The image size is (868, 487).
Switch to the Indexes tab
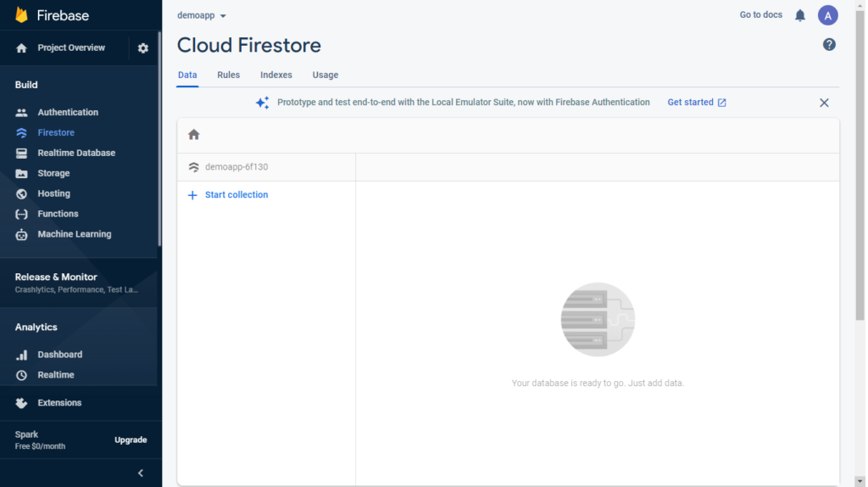pyautogui.click(x=276, y=75)
